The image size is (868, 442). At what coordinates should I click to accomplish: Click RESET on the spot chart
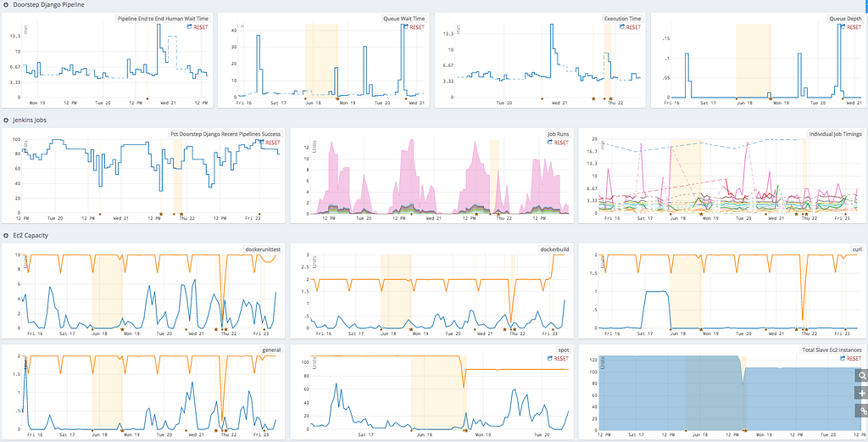562,358
